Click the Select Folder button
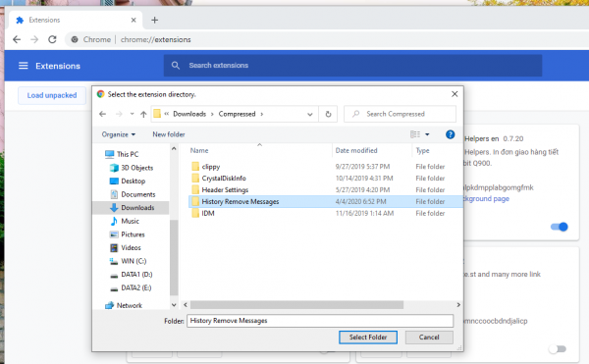The width and height of the screenshot is (589, 364). pyautogui.click(x=368, y=337)
